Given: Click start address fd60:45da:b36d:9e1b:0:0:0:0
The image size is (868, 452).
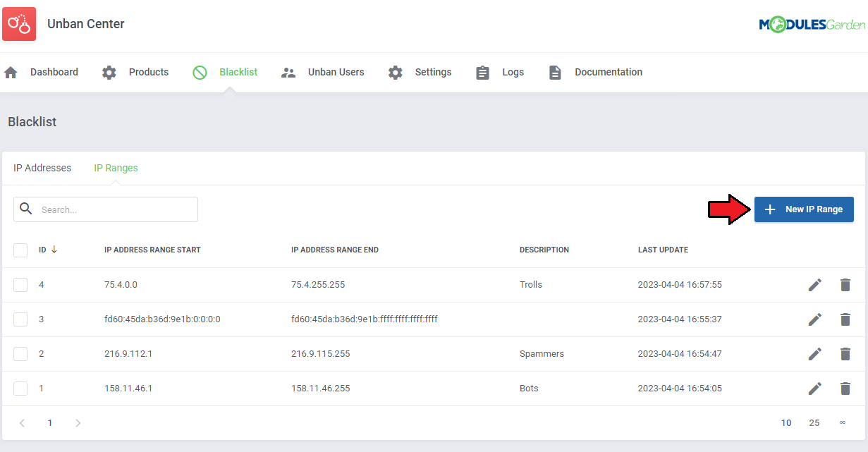Looking at the screenshot, I should (162, 319).
